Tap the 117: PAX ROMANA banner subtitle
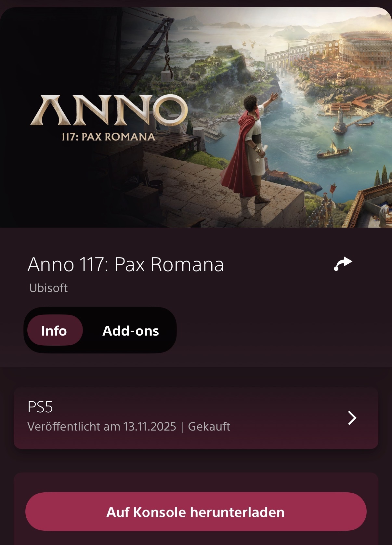This screenshot has width=392, height=545. click(x=108, y=137)
